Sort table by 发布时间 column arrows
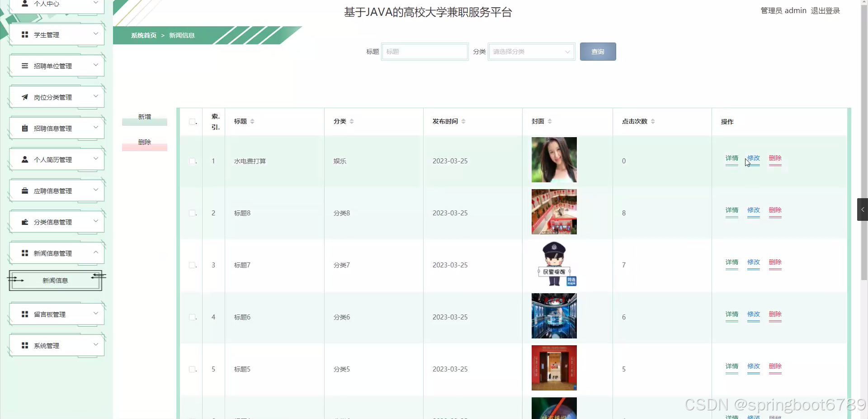Screen dimensions: 868x419 point(463,121)
